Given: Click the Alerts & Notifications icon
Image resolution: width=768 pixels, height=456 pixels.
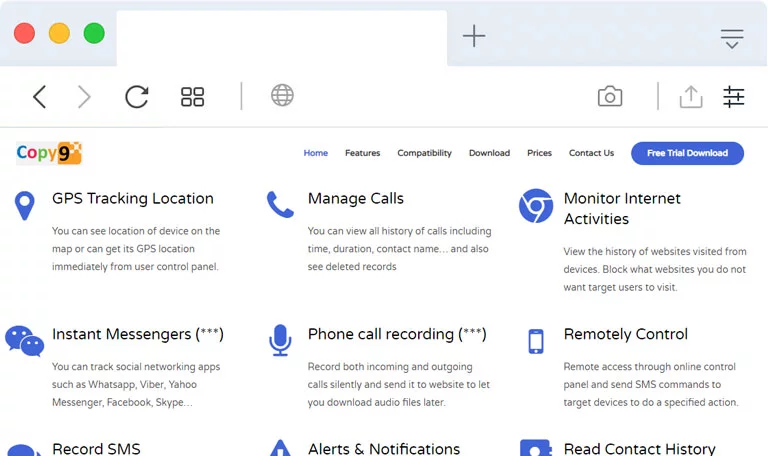Looking at the screenshot, I should [x=280, y=448].
